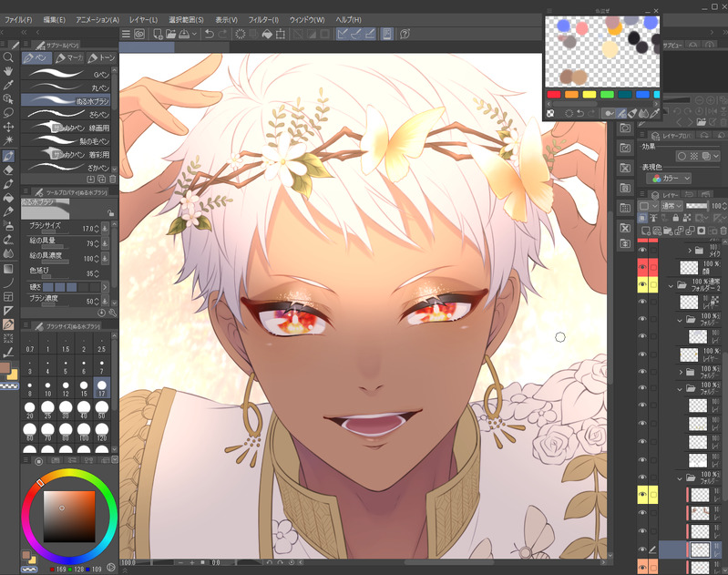Click the Clip Studio swirl icon
728x575 pixels.
pyautogui.click(x=139, y=34)
